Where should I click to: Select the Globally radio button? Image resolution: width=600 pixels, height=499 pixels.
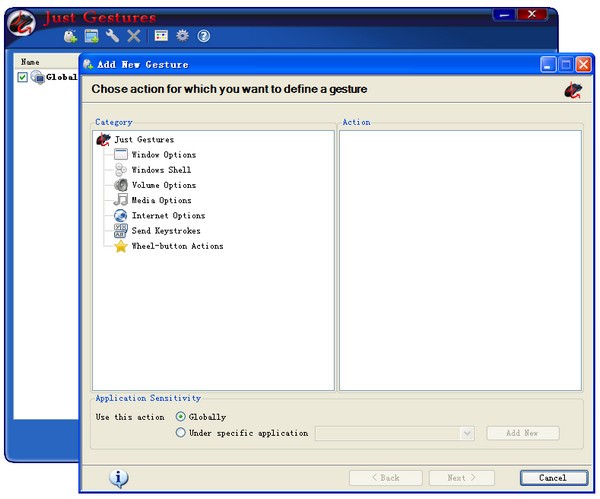click(181, 416)
